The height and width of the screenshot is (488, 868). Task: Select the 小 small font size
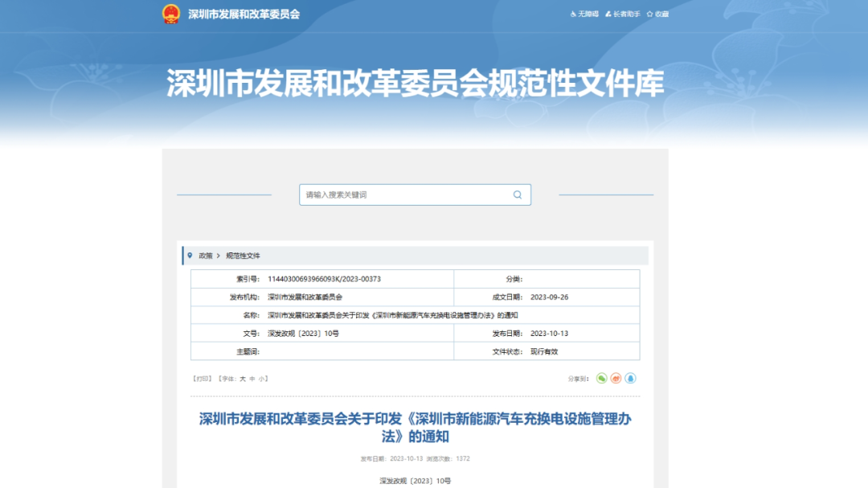(260, 378)
